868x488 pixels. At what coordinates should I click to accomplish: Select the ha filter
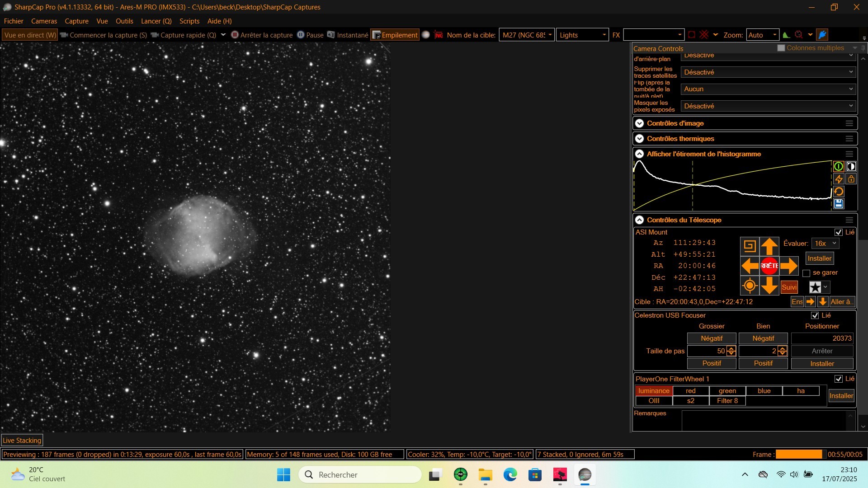click(801, 391)
